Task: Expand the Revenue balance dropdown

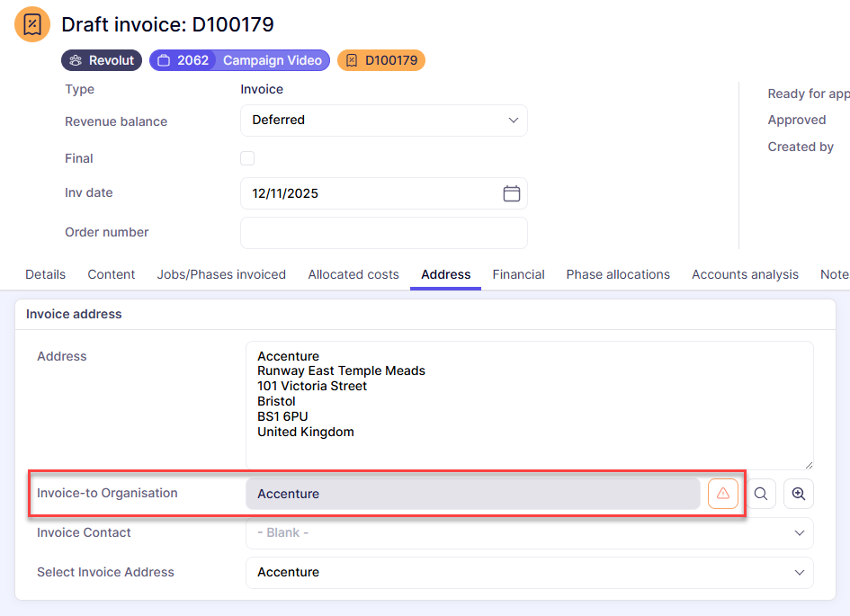Action: click(384, 121)
